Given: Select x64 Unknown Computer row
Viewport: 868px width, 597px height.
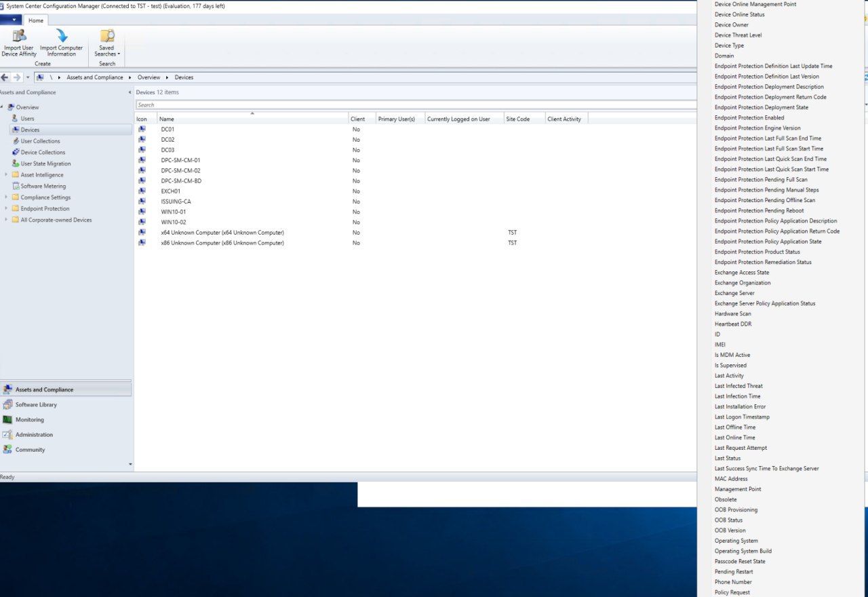Looking at the screenshot, I should tap(416, 233).
